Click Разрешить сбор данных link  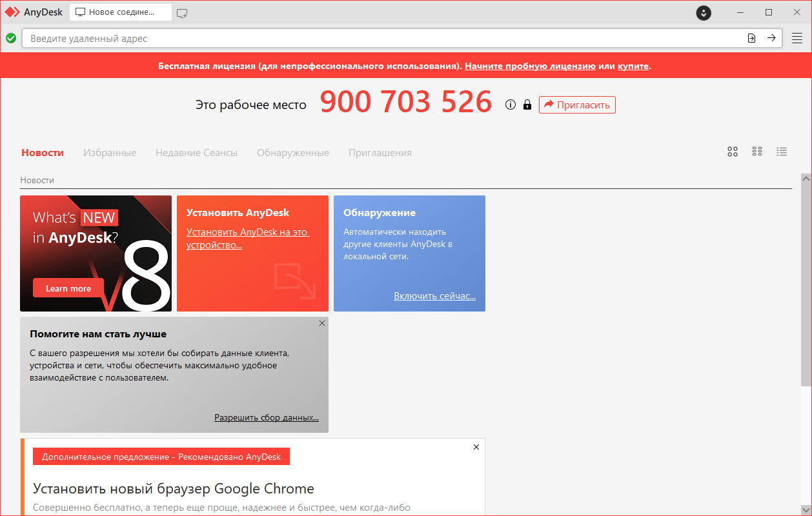(x=267, y=417)
